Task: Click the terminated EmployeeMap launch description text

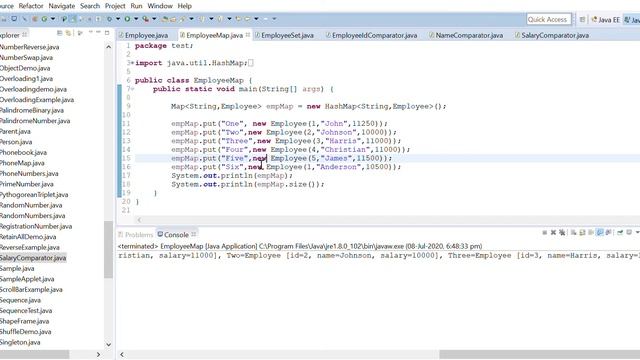Action: (x=300, y=247)
